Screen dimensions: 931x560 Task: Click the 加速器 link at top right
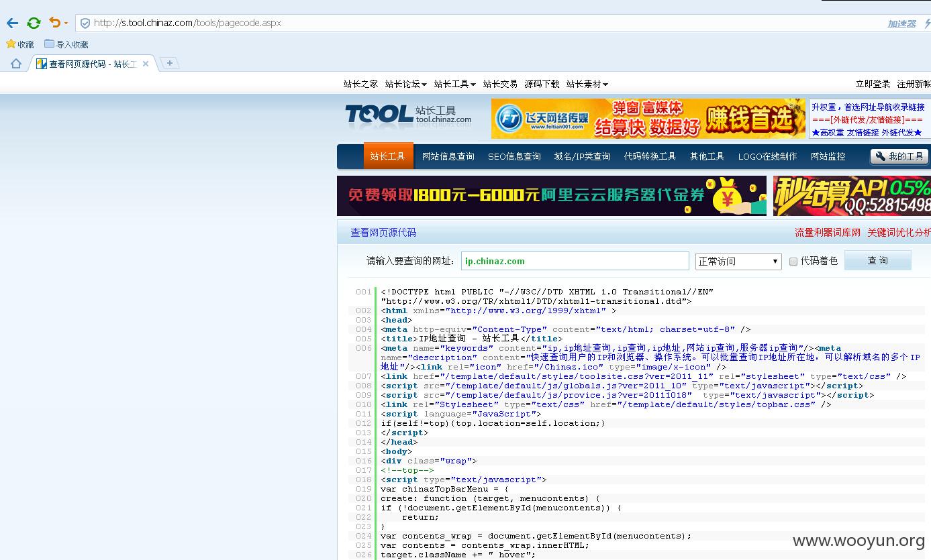tap(901, 23)
